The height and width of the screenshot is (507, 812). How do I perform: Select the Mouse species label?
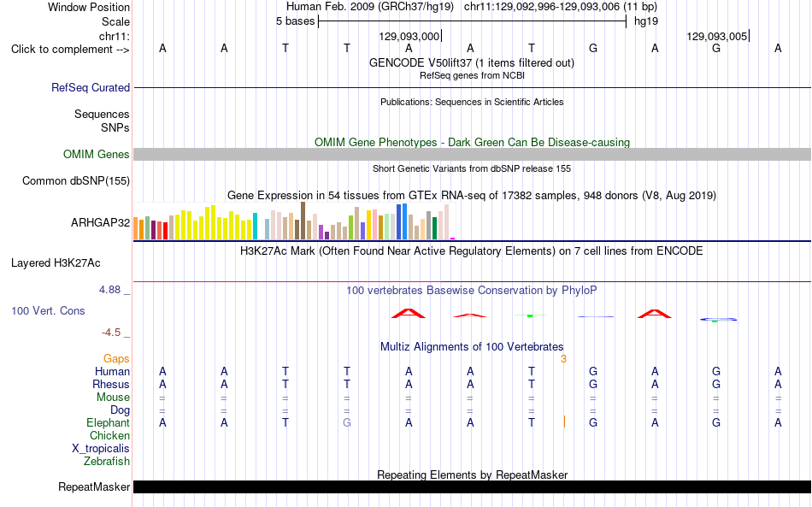pyautogui.click(x=113, y=398)
